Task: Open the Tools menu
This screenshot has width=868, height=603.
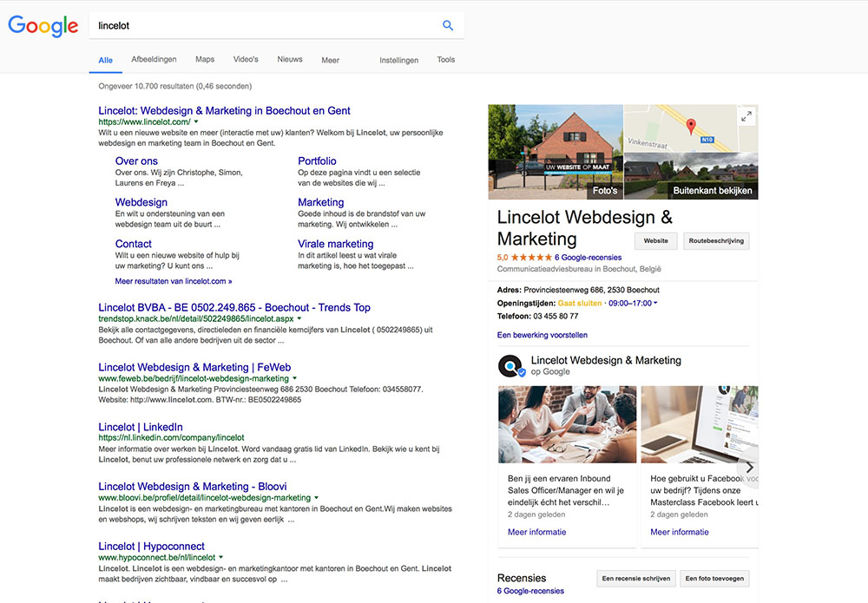Action: tap(445, 60)
